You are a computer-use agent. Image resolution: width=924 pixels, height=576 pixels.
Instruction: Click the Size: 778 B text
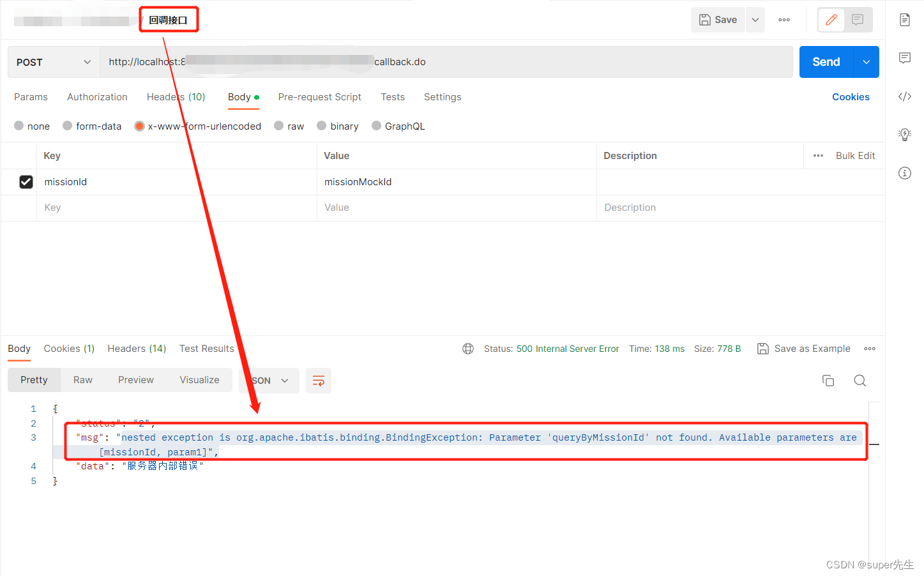[717, 349]
